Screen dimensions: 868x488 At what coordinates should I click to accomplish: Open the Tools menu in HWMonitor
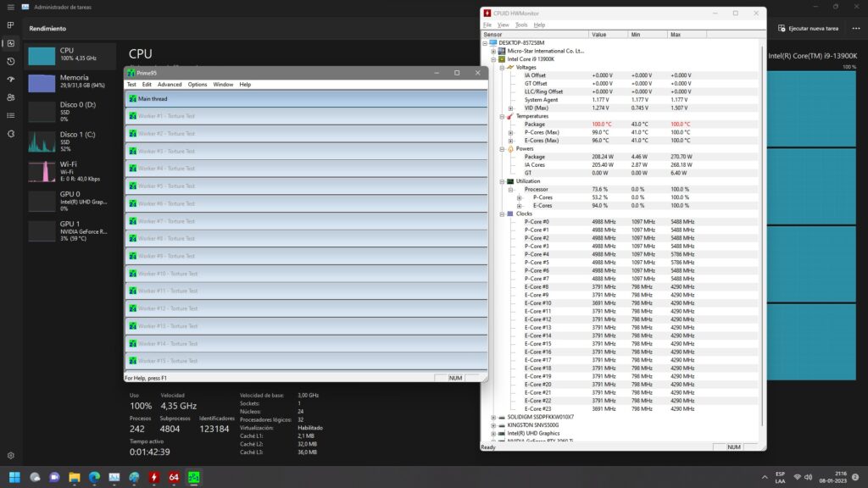(x=521, y=25)
